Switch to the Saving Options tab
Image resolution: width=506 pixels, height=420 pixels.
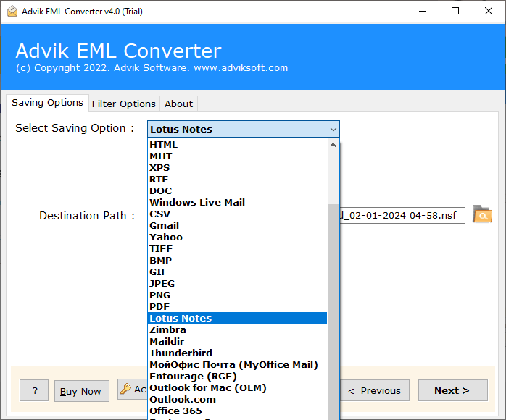click(x=47, y=103)
